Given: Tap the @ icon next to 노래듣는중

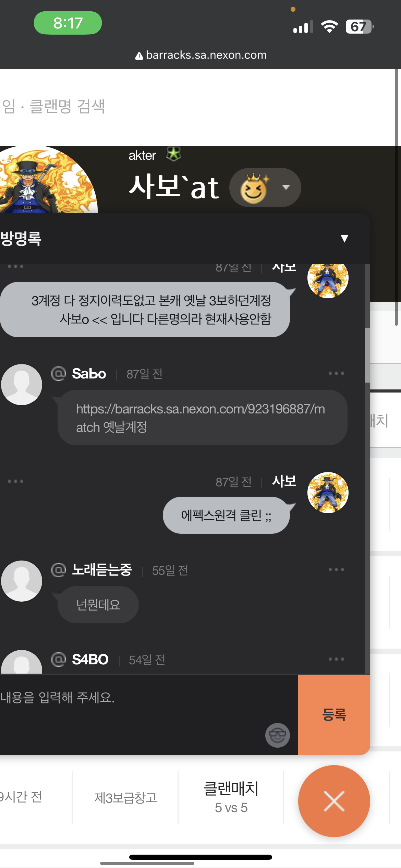Looking at the screenshot, I should 59,570.
